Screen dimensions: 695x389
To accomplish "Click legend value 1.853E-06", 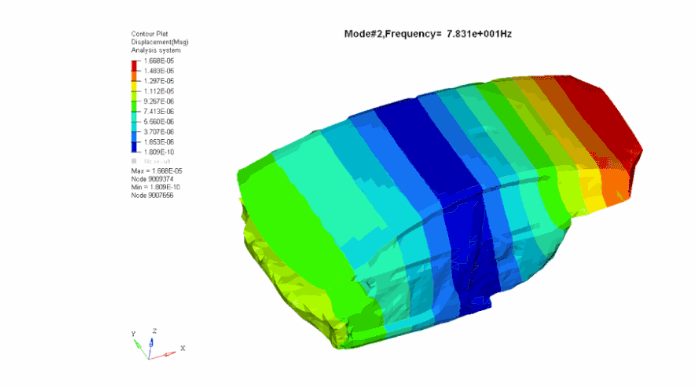I will 159,142.
